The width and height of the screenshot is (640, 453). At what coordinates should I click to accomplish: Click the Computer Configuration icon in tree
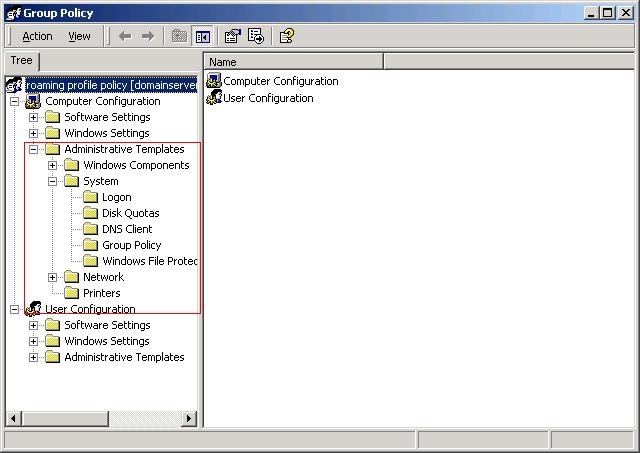click(33, 101)
